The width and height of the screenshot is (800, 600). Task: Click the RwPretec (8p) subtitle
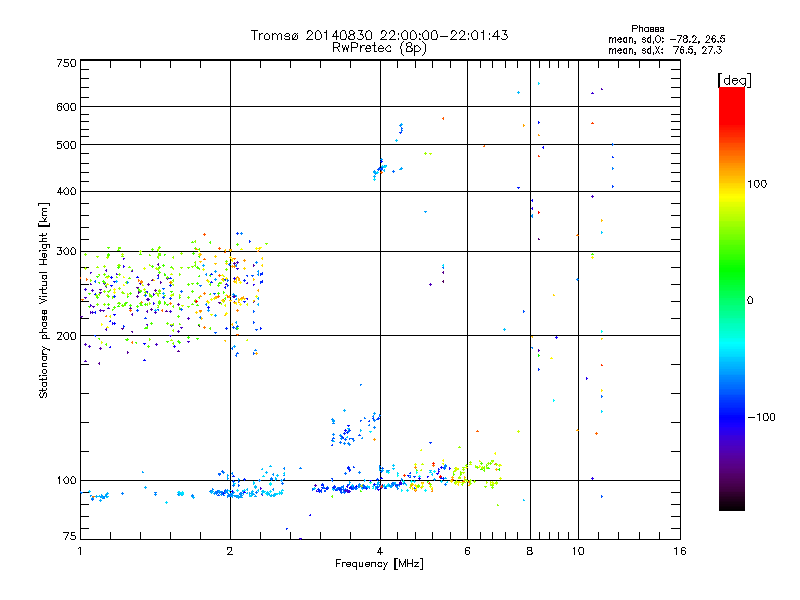[x=379, y=48]
